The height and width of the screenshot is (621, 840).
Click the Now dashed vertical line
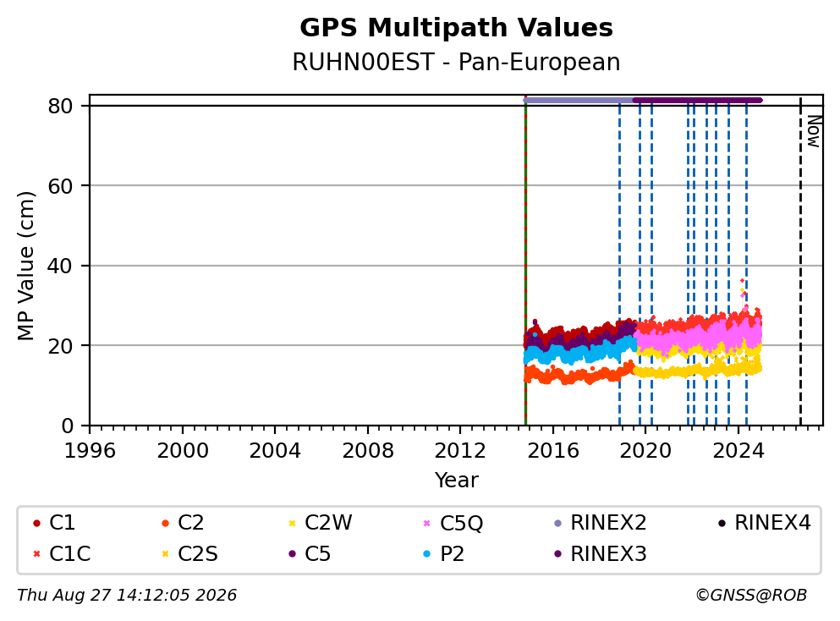800,261
